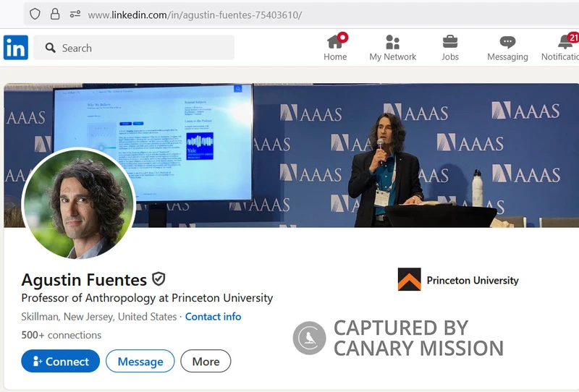Go to My Network

[392, 42]
